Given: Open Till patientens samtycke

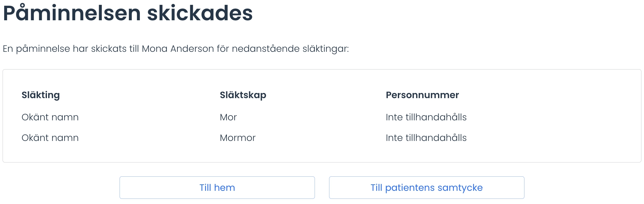Looking at the screenshot, I should coord(426,188).
